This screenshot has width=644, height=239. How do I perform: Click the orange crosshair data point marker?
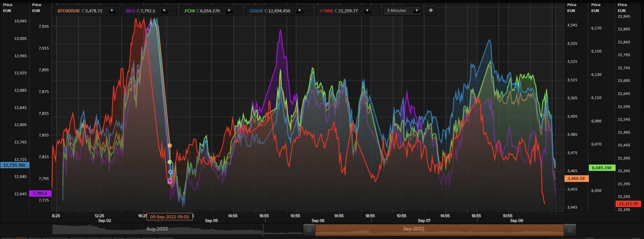point(170,146)
